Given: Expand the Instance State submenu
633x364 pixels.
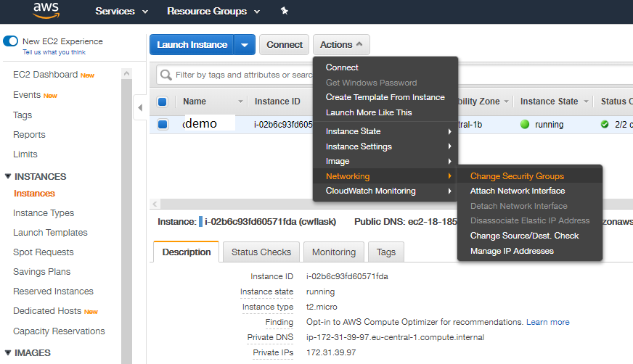Looking at the screenshot, I should [385, 131].
